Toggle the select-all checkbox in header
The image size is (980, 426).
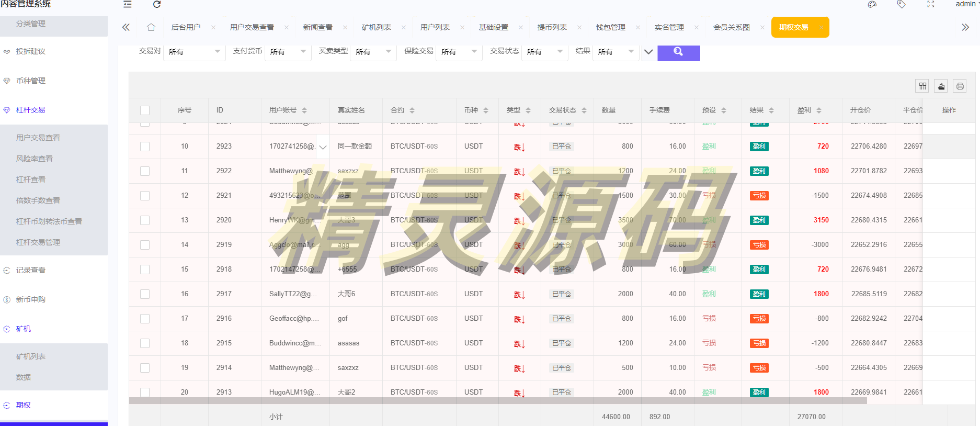(145, 110)
